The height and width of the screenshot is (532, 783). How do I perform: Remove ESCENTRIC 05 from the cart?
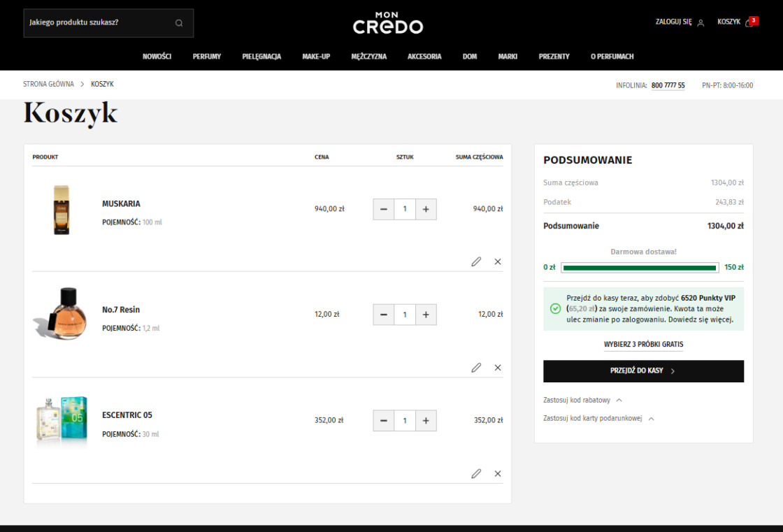coord(498,474)
